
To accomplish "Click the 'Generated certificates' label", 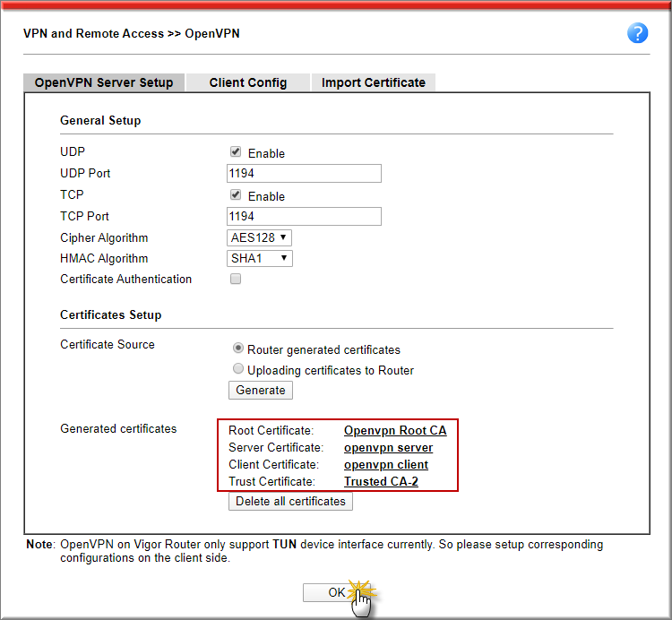I will (118, 428).
